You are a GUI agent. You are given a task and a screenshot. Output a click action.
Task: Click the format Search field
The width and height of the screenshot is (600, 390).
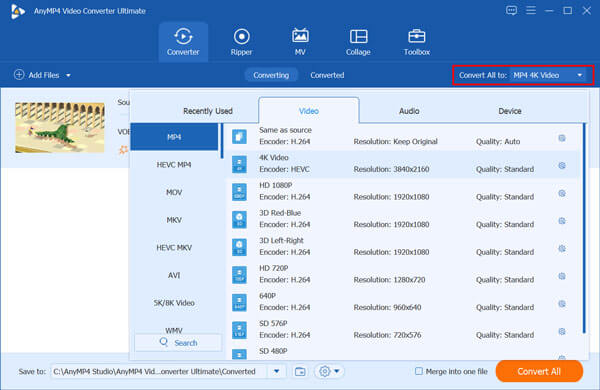pos(178,343)
